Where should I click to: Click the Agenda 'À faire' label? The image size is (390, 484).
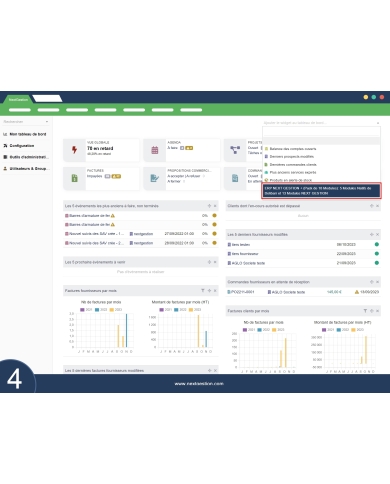(172, 148)
